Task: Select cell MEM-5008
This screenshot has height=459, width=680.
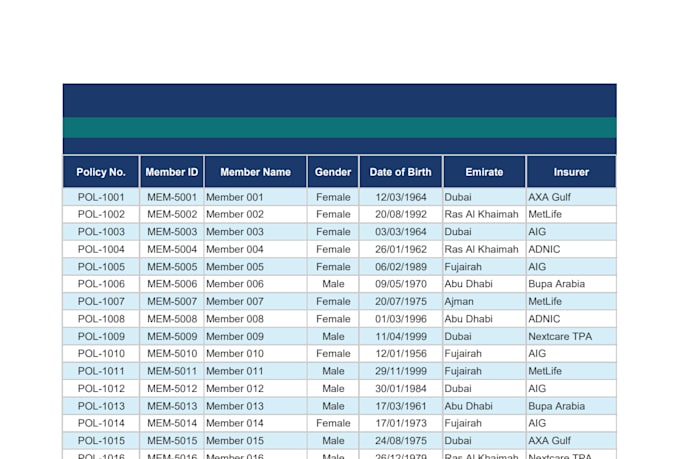Action: (172, 319)
